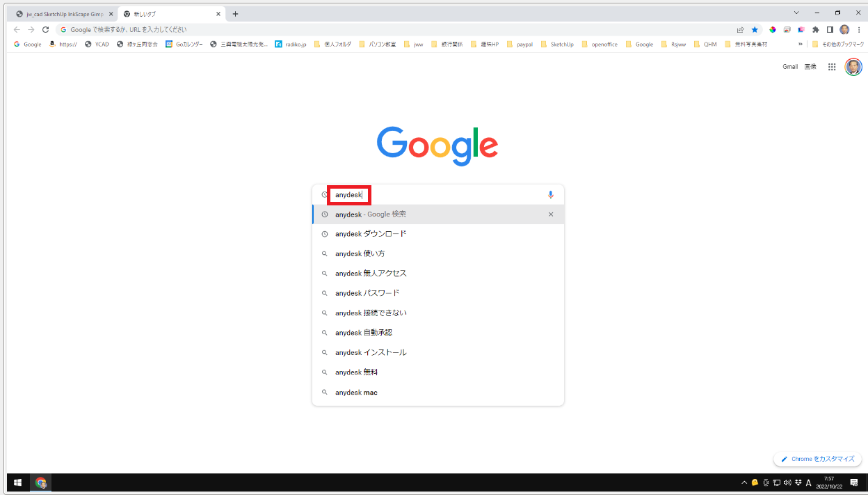
Task: Choose the 'anydesk ダウンロード' suggestion
Action: 438,234
